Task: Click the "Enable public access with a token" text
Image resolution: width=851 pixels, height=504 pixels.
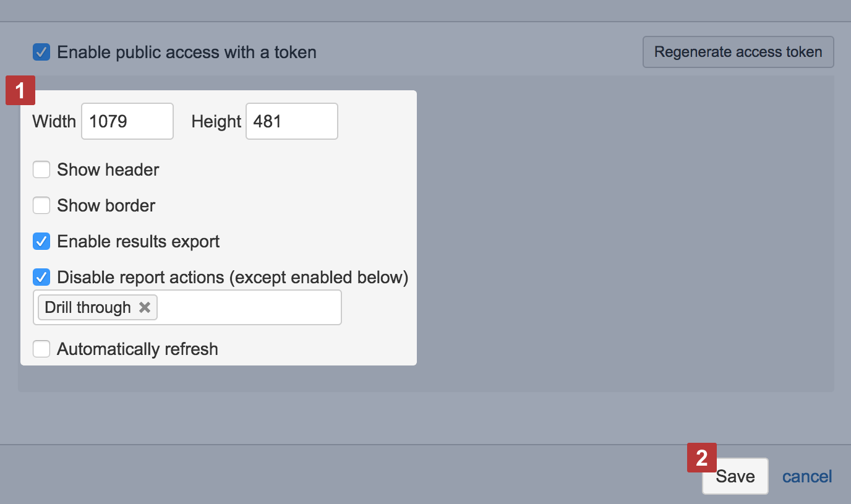Action: pyautogui.click(x=187, y=52)
